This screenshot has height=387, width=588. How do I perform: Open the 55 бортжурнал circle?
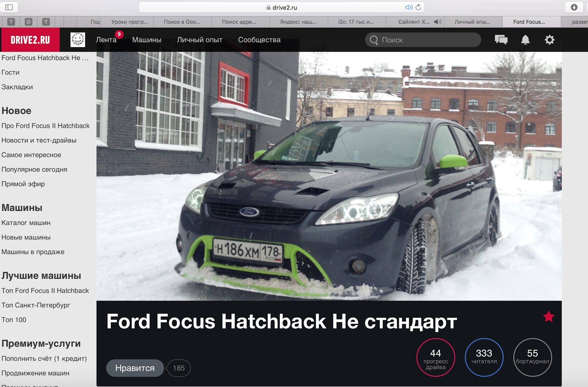point(533,357)
